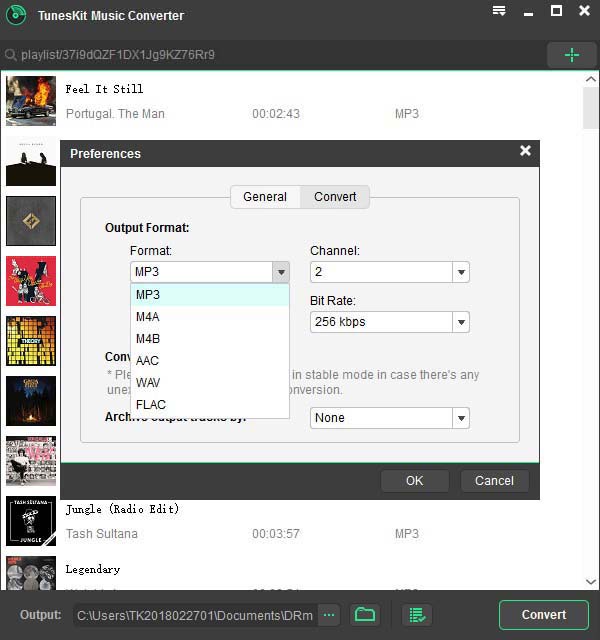Click the Tash Sultana artist name
The width and height of the screenshot is (600, 640).
(x=102, y=533)
